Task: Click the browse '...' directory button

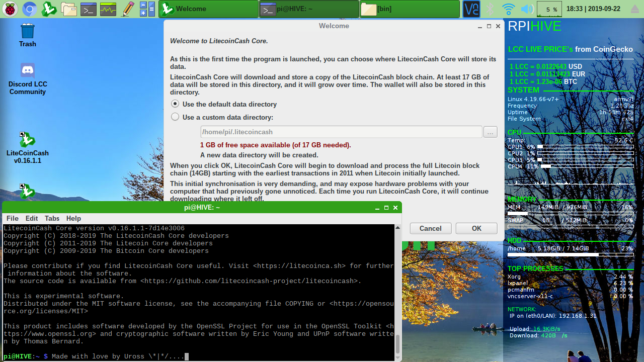Action: click(x=491, y=132)
